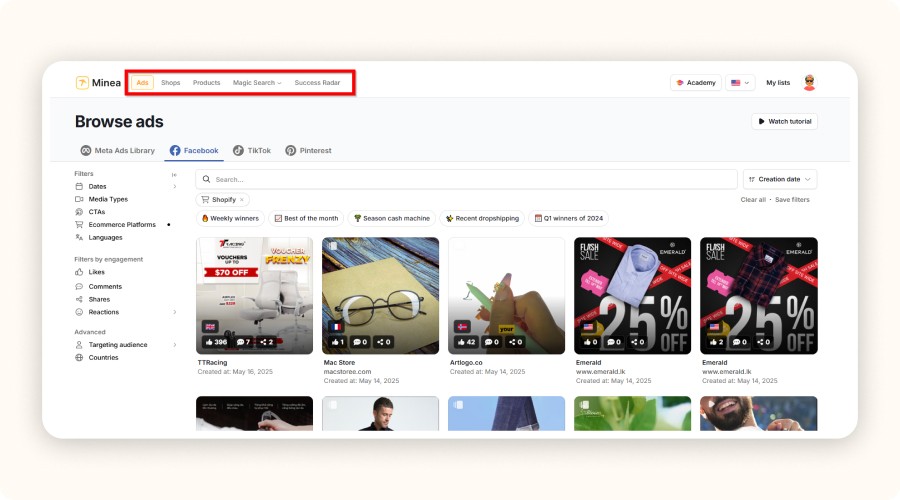Open the Academy page

[696, 83]
